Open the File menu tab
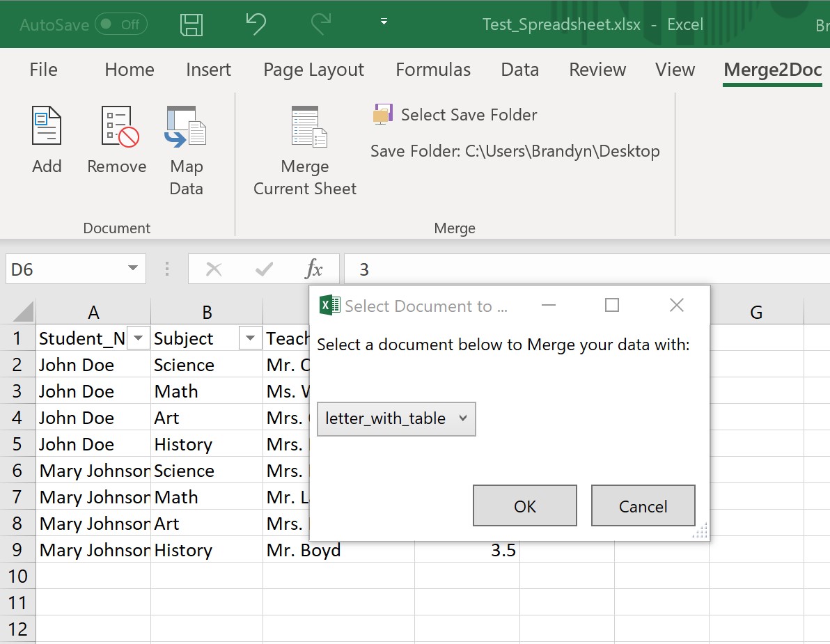Viewport: 830px width, 644px height. [x=43, y=70]
